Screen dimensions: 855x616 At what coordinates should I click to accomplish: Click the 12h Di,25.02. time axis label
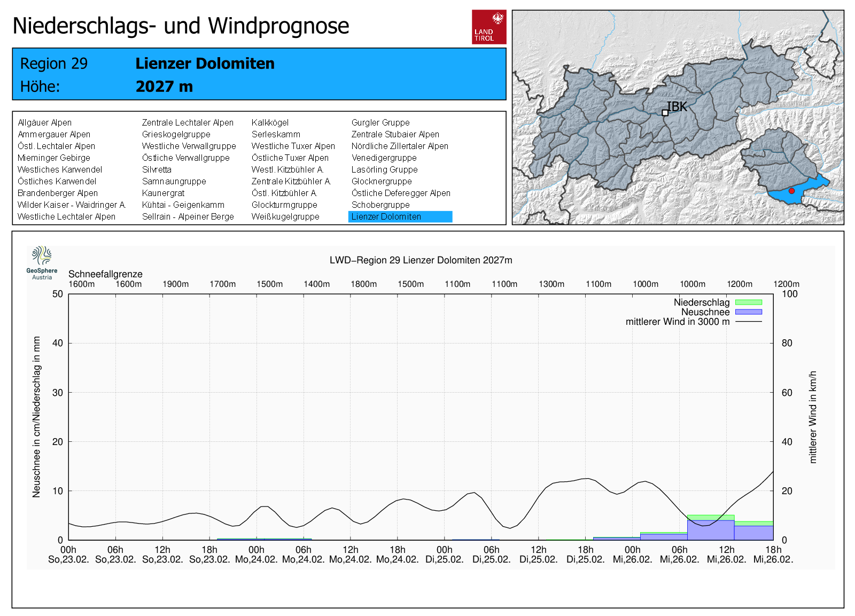click(x=539, y=555)
